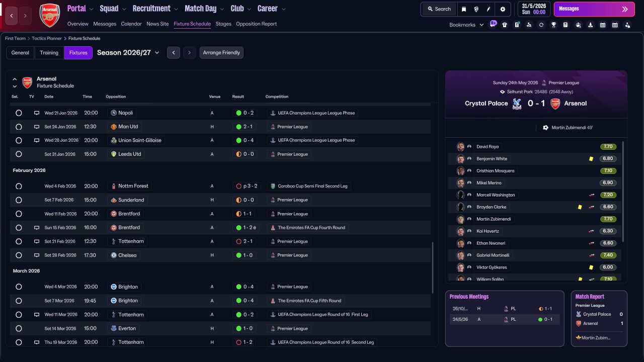Open David Raya's player photo
Screen dimensions: 644x362
click(x=460, y=147)
